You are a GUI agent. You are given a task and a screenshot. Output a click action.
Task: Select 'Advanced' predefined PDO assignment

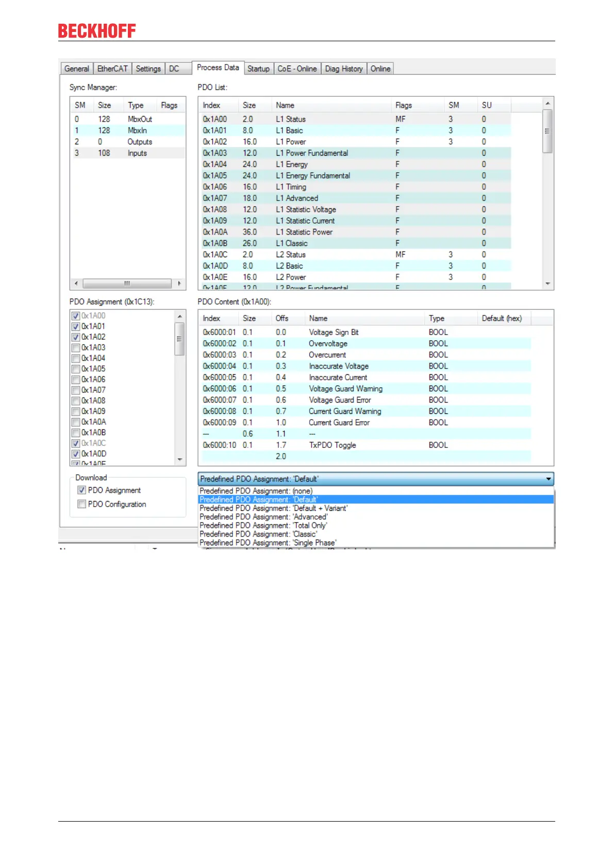376,517
